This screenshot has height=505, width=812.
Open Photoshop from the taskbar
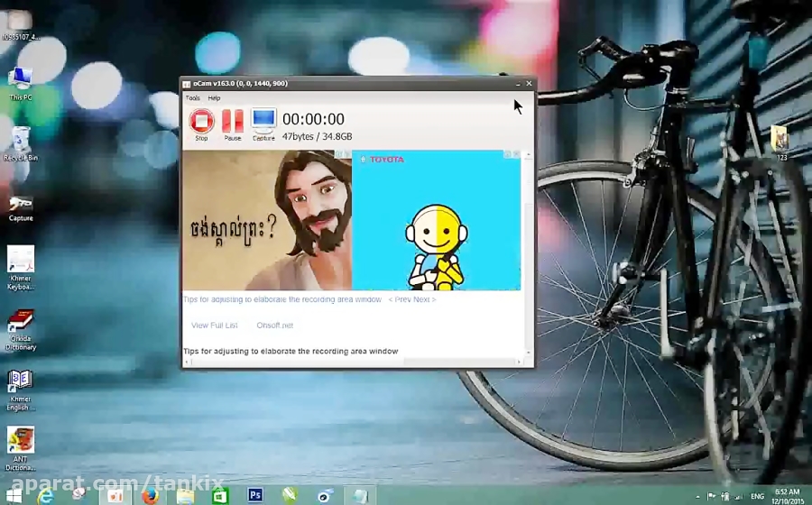(x=255, y=495)
